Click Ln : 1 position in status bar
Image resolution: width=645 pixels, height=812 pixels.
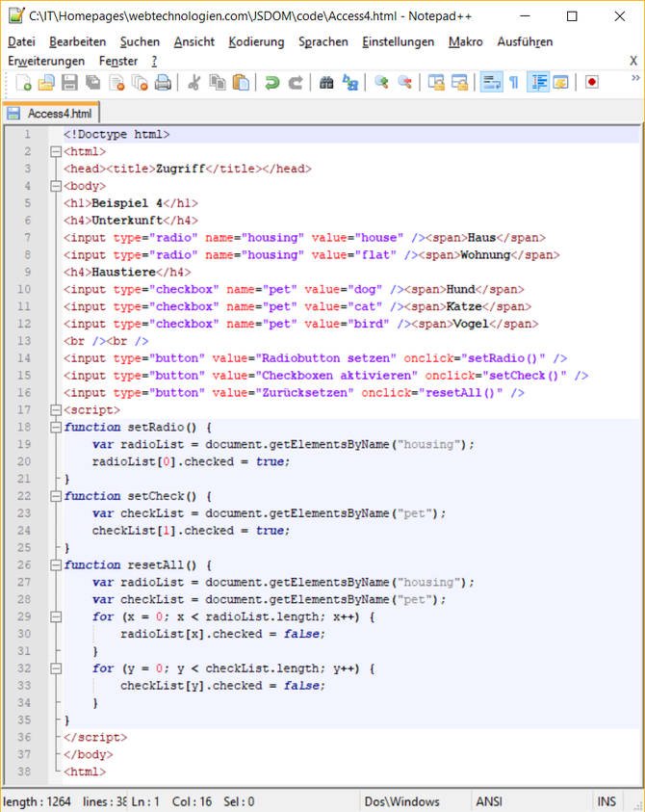tap(145, 801)
